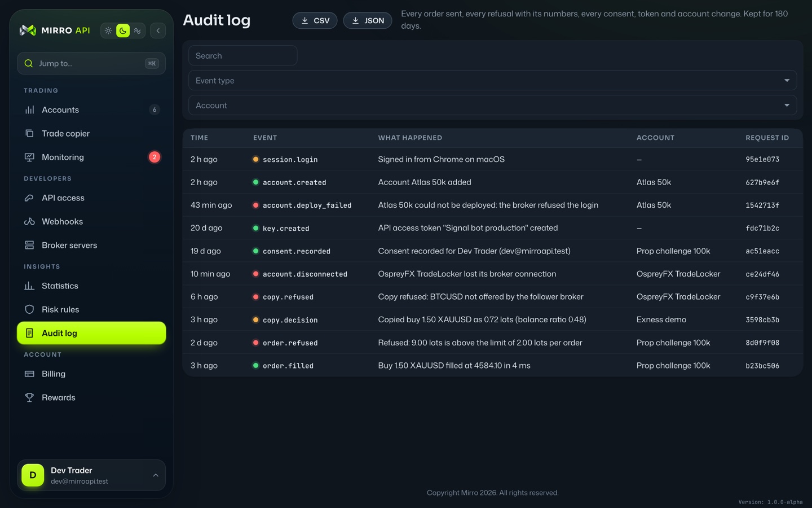The width and height of the screenshot is (812, 508).
Task: Click the keyboard shortcut ⌘K badge
Action: (x=152, y=63)
